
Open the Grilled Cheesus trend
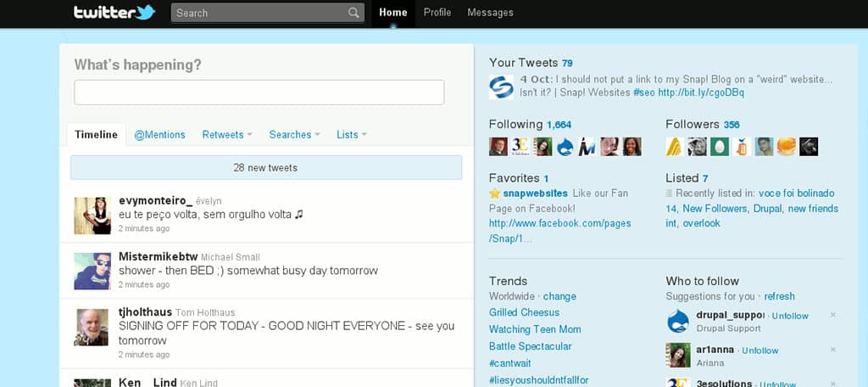point(524,312)
